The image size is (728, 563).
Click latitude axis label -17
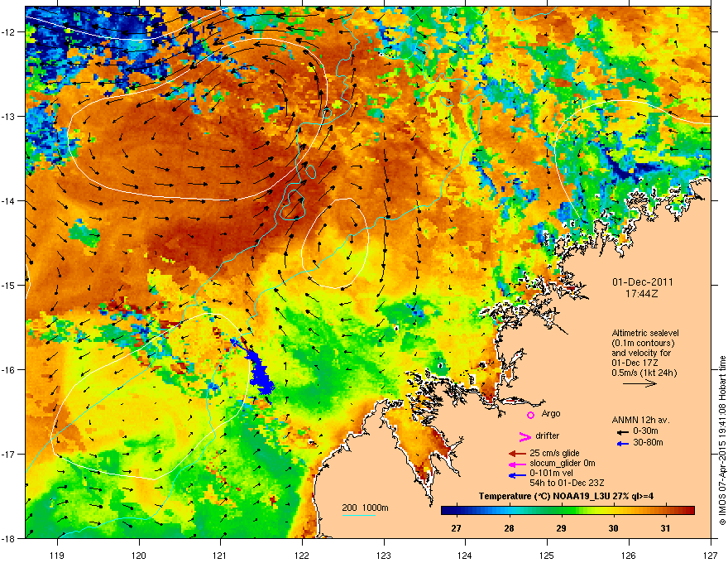[9, 455]
